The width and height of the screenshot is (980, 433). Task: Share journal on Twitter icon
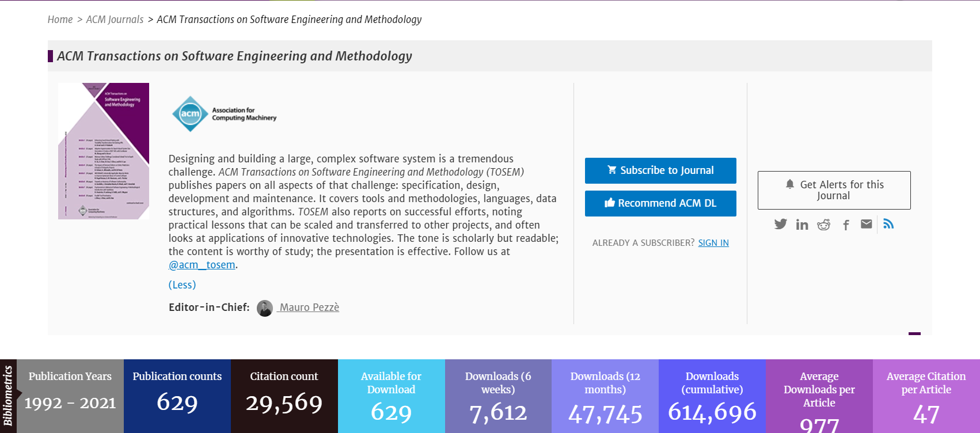(780, 224)
